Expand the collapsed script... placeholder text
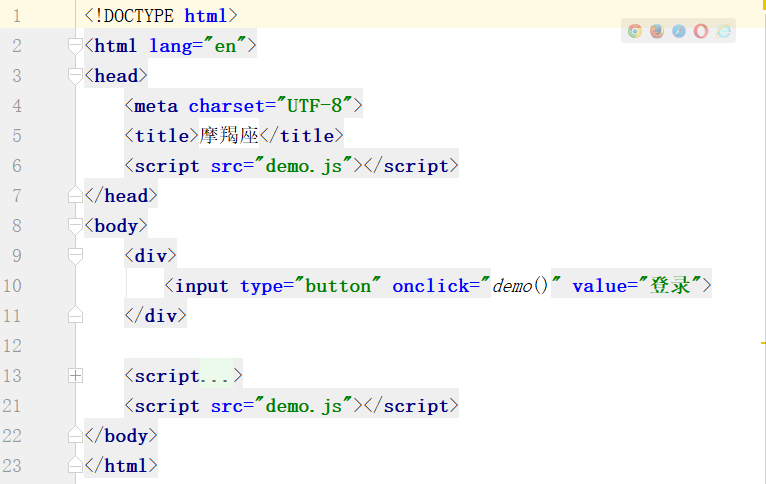Screen dimensions: 766x484 (216, 376)
